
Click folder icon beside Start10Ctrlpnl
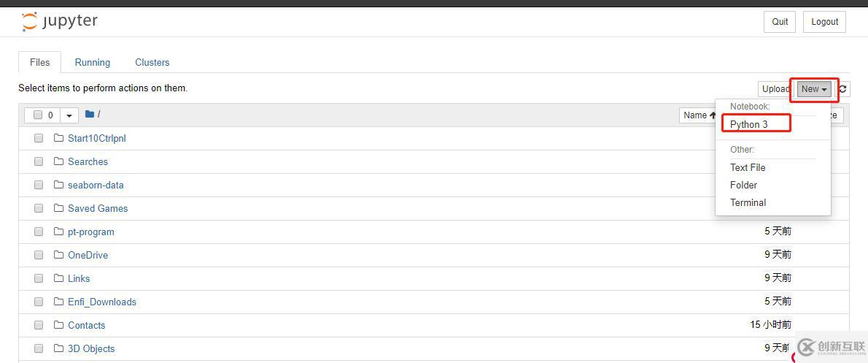click(59, 138)
